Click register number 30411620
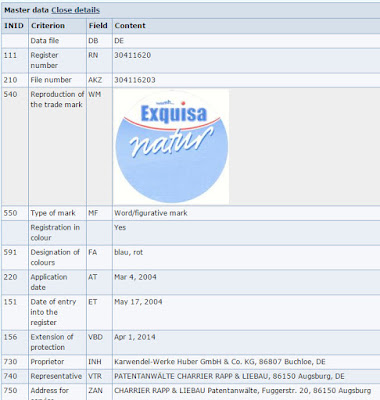The width and height of the screenshot is (380, 400). (132, 55)
